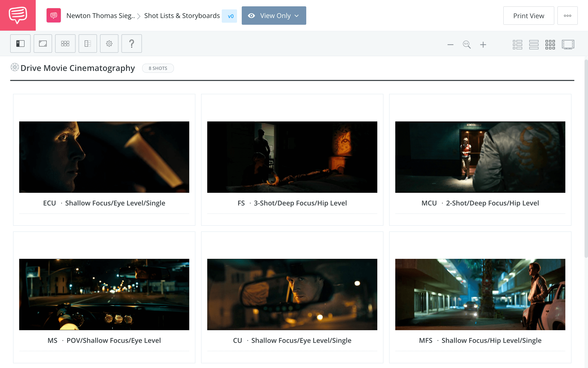Click the split column panel icon
The width and height of the screenshot is (588, 368).
(88, 44)
